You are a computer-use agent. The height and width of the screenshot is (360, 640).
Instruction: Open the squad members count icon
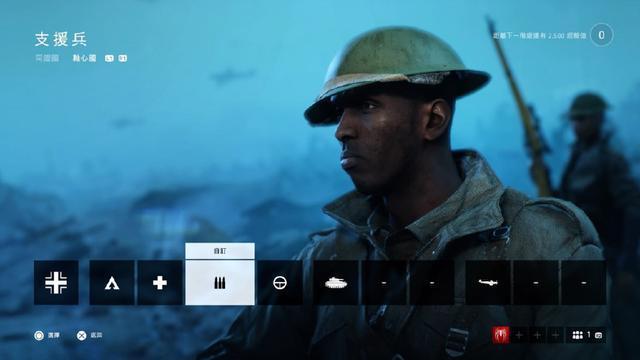click(578, 336)
